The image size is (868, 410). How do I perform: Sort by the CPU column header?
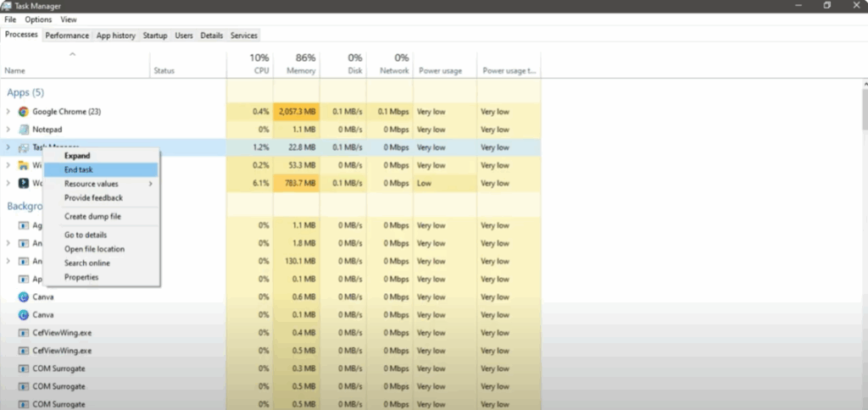click(250, 65)
